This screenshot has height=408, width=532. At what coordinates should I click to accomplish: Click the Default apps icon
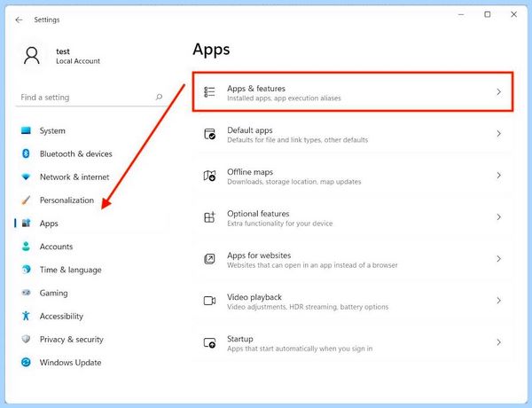point(209,134)
